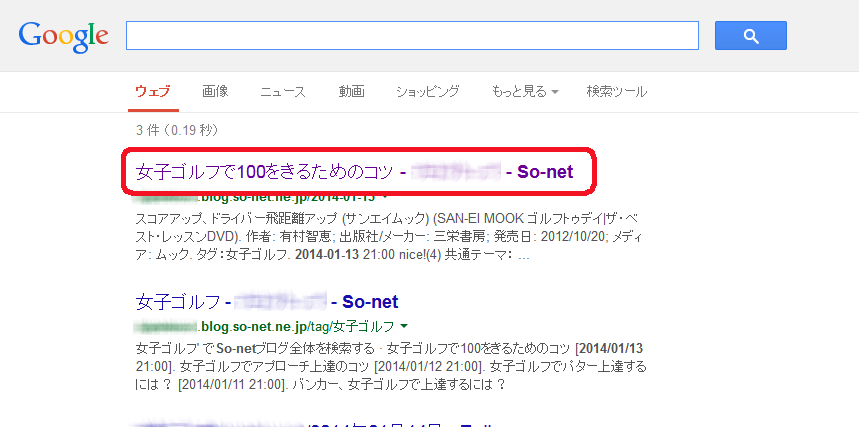Expand the もっと見る dropdown
The height and width of the screenshot is (427, 859).
pos(525,92)
